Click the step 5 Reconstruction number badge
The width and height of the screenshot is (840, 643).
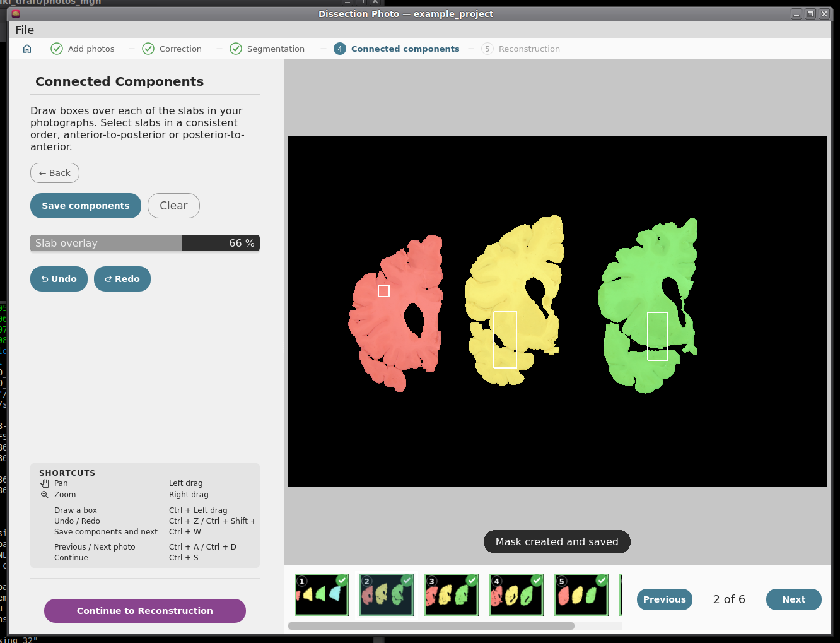point(487,49)
